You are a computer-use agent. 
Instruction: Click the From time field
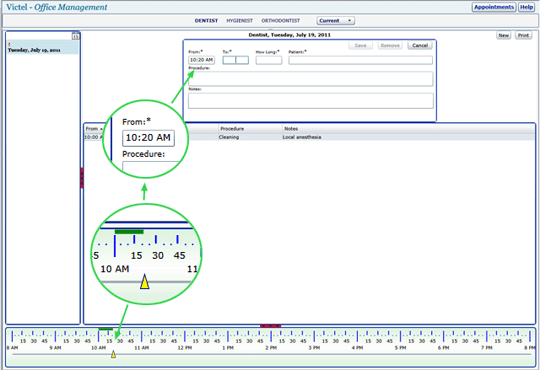[201, 60]
